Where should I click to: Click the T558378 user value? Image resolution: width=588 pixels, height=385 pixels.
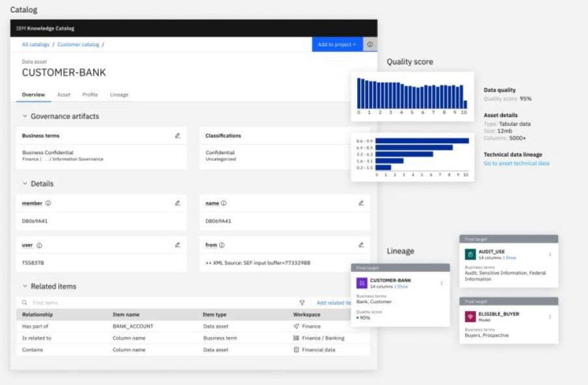click(33, 263)
